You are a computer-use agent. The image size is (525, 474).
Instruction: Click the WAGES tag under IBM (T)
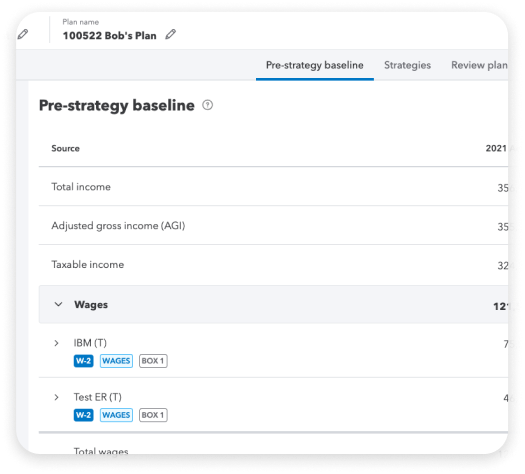point(116,361)
